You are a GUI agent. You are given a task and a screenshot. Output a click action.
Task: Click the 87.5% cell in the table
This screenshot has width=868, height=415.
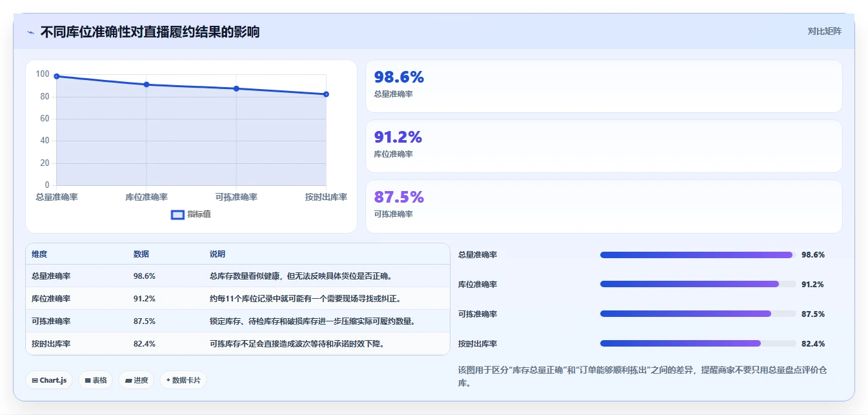coord(145,321)
